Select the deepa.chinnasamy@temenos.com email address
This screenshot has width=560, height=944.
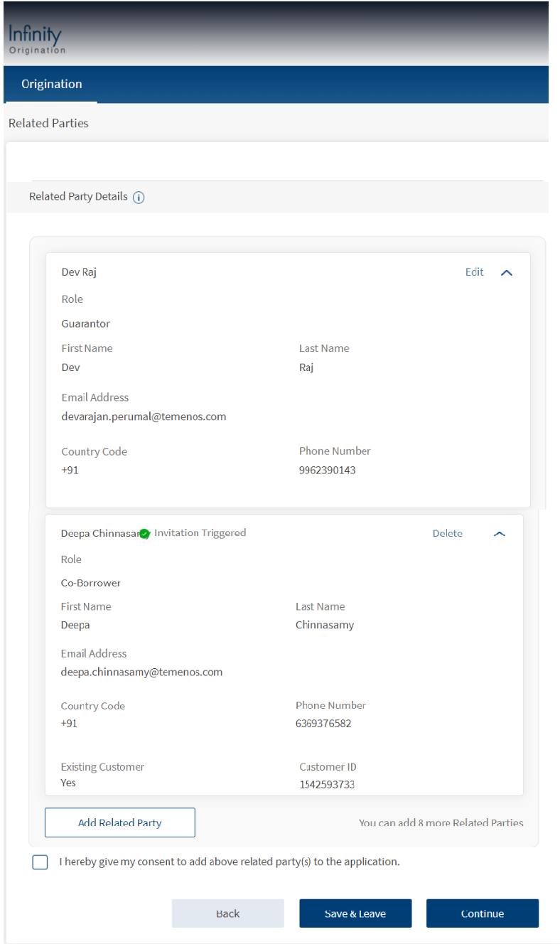pyautogui.click(x=141, y=672)
